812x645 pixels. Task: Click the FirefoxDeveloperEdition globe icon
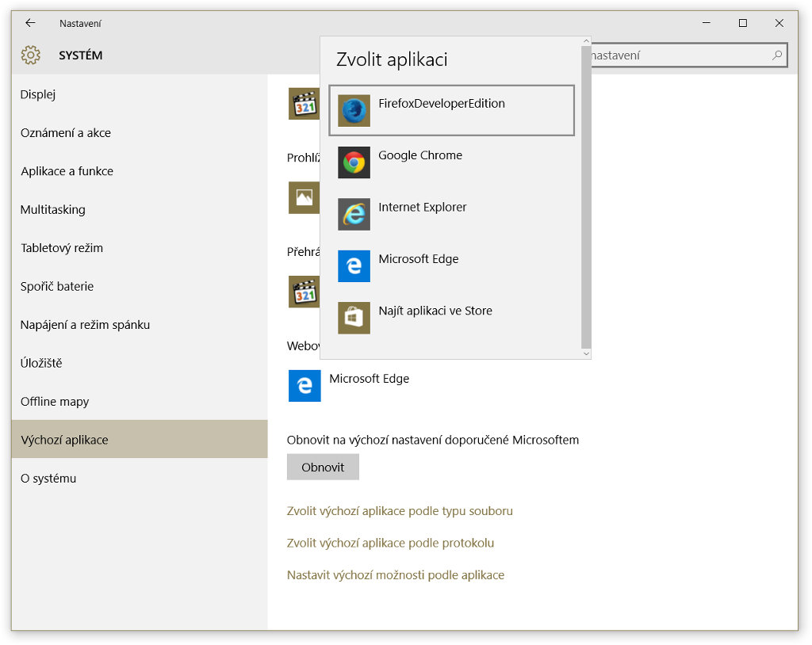click(354, 111)
